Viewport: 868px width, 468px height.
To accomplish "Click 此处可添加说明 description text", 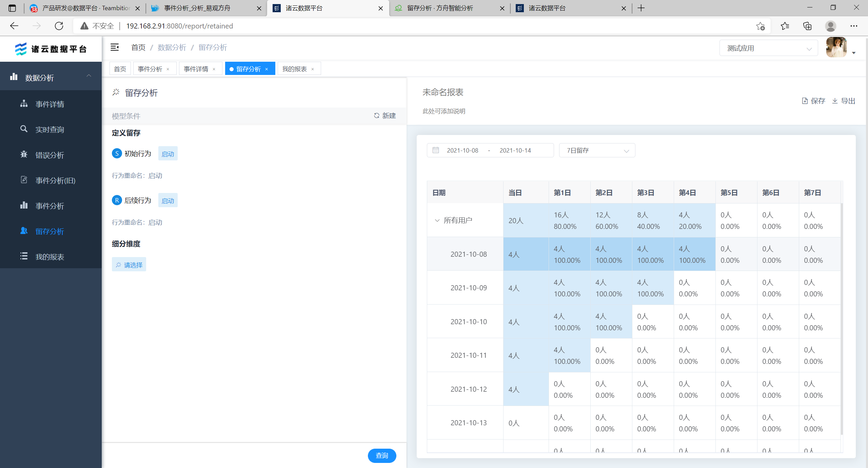I will [x=444, y=111].
